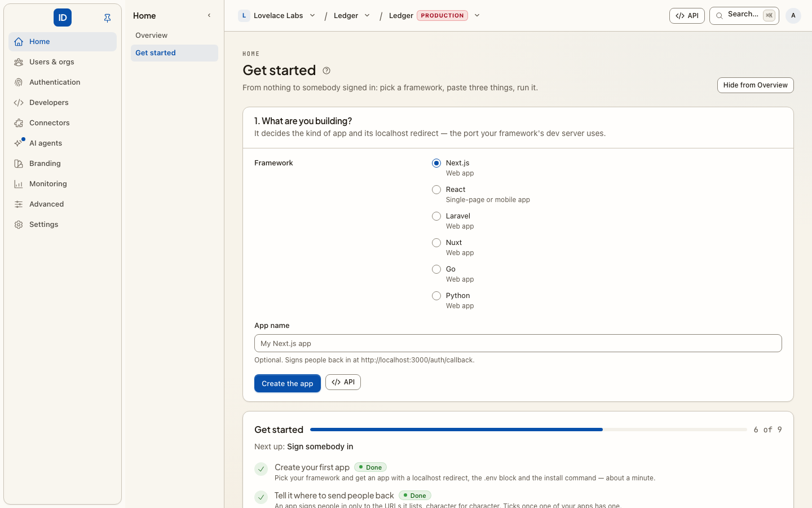Click the "Next up: Sign somebody in" text
This screenshot has width=812, height=508.
[x=304, y=446]
